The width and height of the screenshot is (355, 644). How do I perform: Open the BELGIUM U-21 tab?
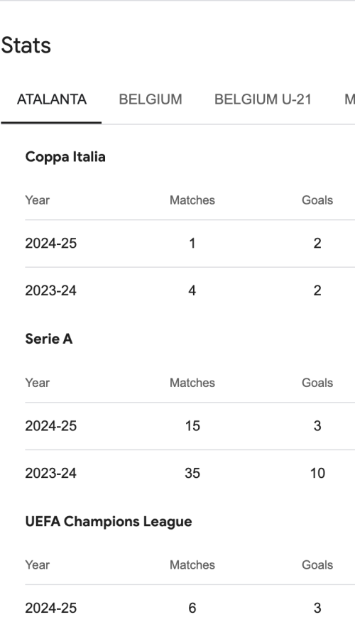pyautogui.click(x=263, y=99)
